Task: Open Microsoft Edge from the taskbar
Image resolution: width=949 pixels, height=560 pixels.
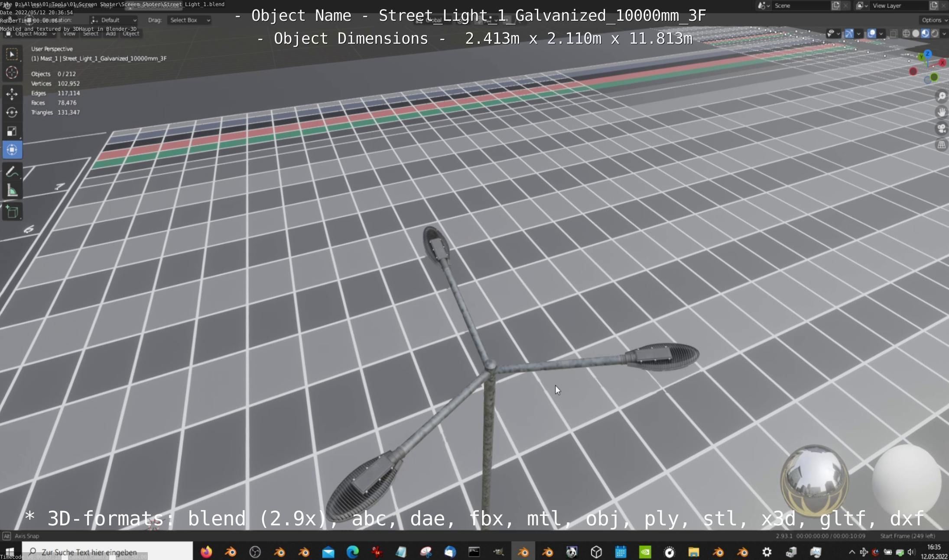Action: 353,552
